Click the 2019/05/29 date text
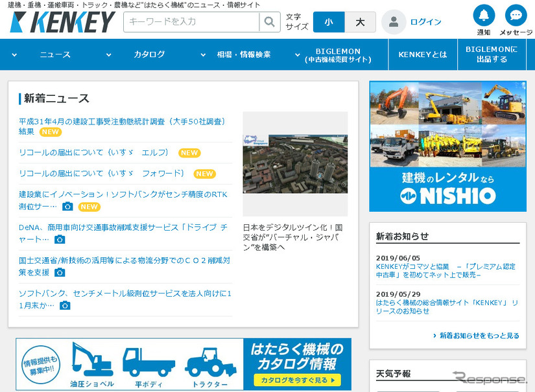Viewport: 535px width, 392px height. pyautogui.click(x=398, y=294)
